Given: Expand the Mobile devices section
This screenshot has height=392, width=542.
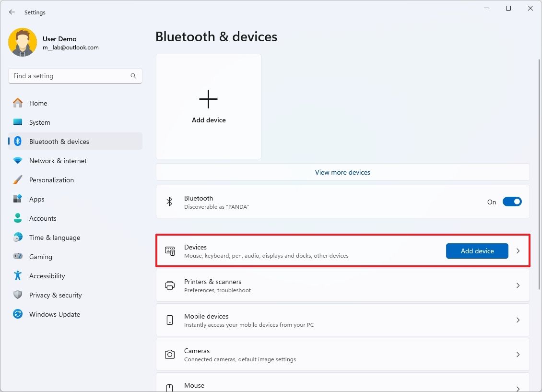Looking at the screenshot, I should (518, 320).
